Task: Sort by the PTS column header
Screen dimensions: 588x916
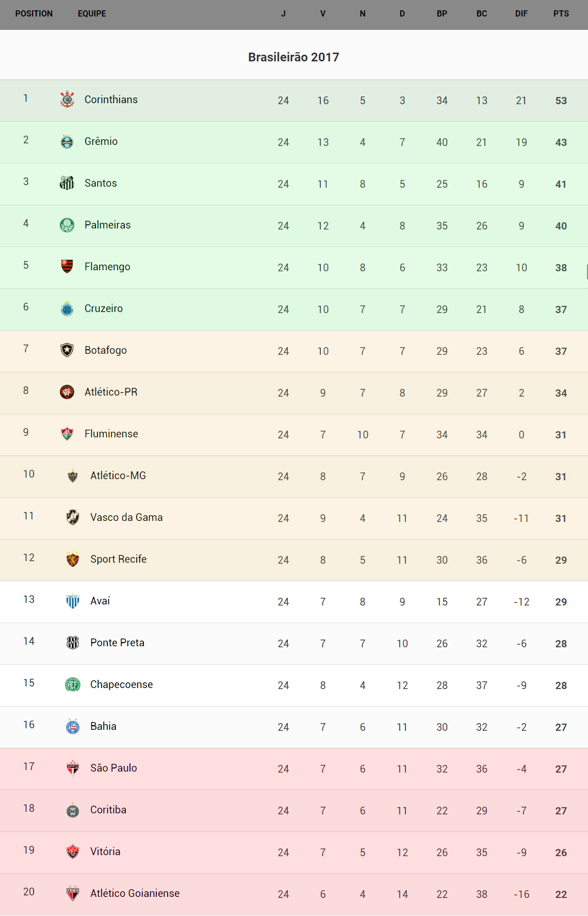Action: pos(561,14)
